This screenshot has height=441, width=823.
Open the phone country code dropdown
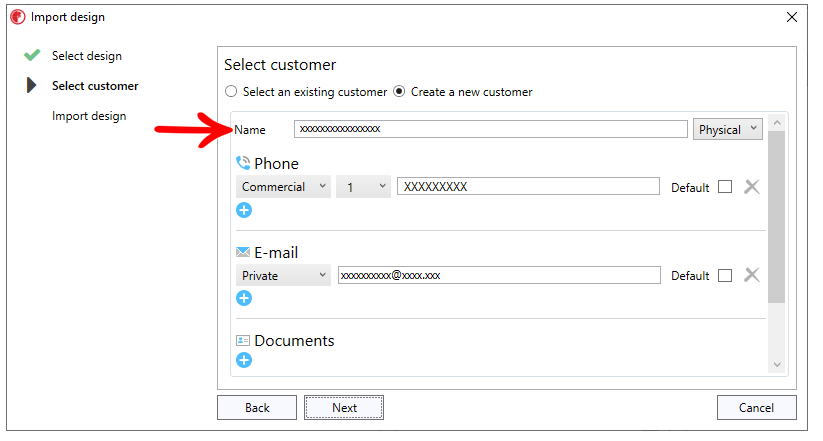click(364, 186)
